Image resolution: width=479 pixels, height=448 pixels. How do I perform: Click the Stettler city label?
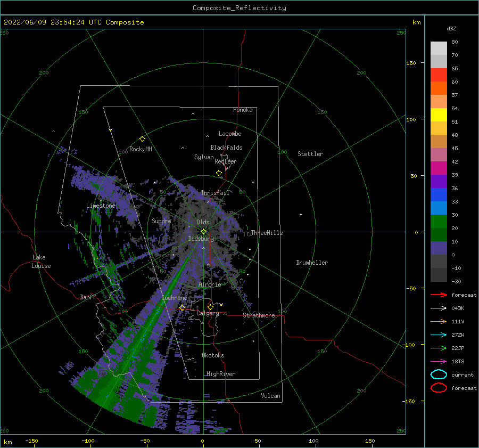tap(310, 154)
